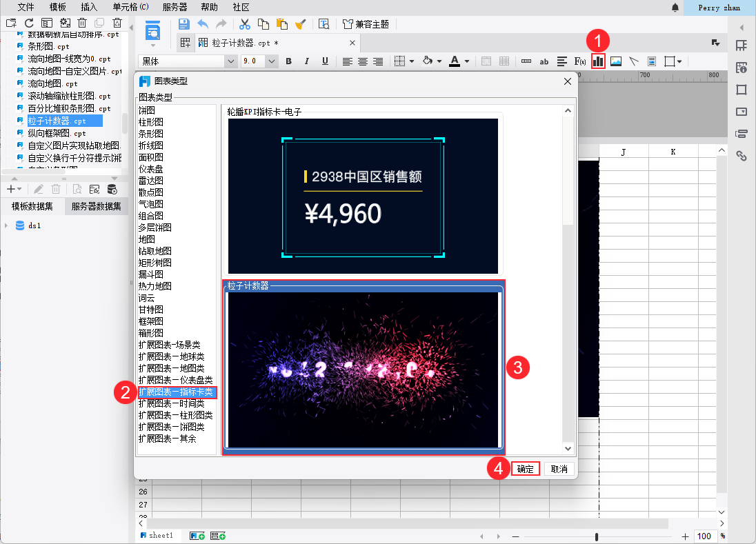Toggle Underline formatting button

click(x=325, y=61)
